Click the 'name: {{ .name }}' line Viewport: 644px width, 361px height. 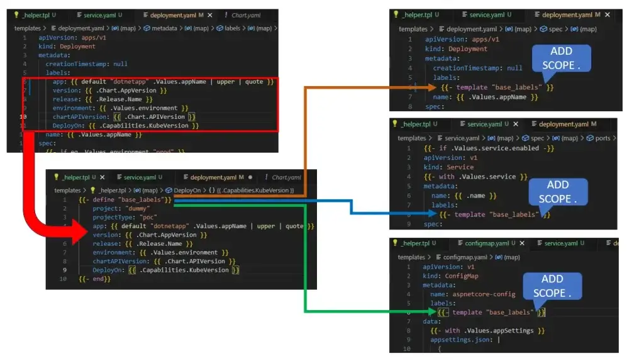tap(464, 196)
